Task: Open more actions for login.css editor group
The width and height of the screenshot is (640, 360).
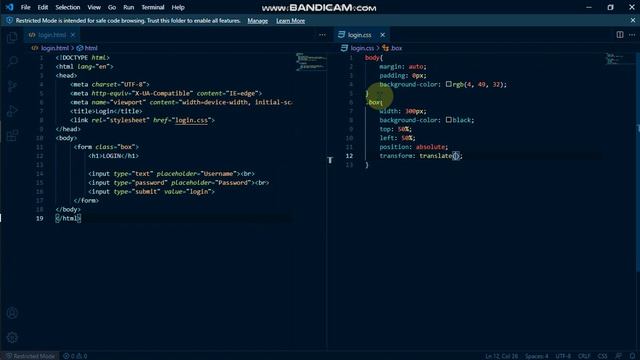Action: coord(632,35)
